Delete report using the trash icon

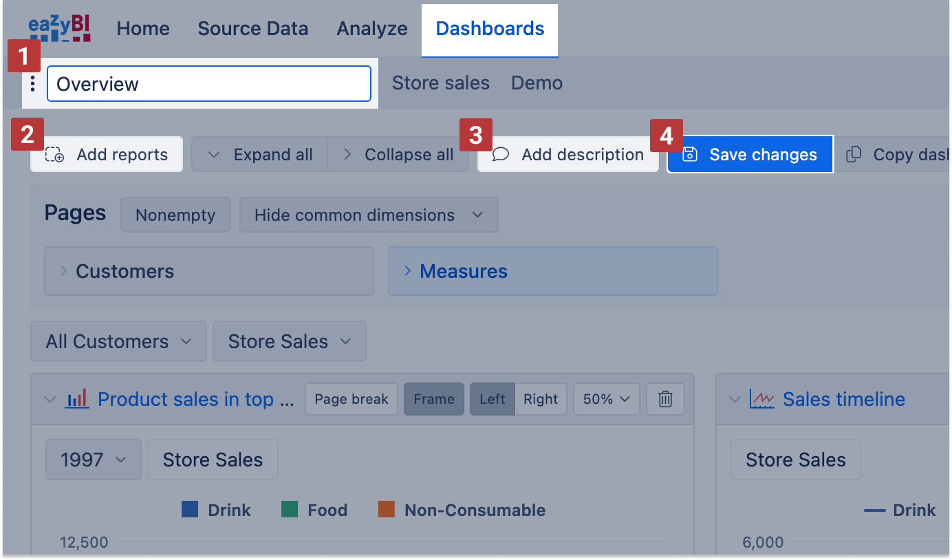point(665,399)
